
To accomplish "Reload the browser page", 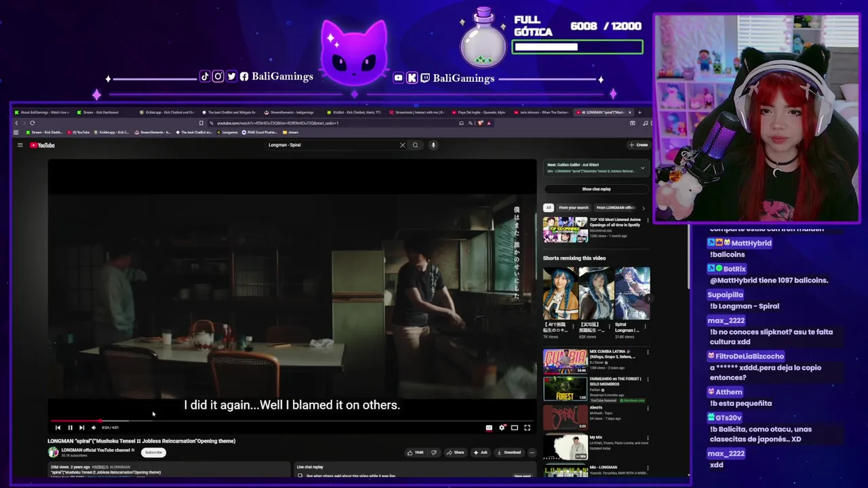I will coord(32,123).
